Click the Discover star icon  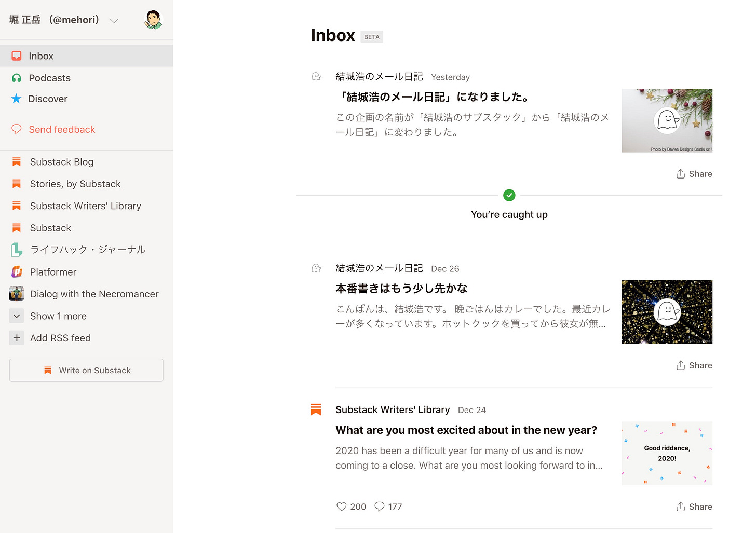[17, 99]
